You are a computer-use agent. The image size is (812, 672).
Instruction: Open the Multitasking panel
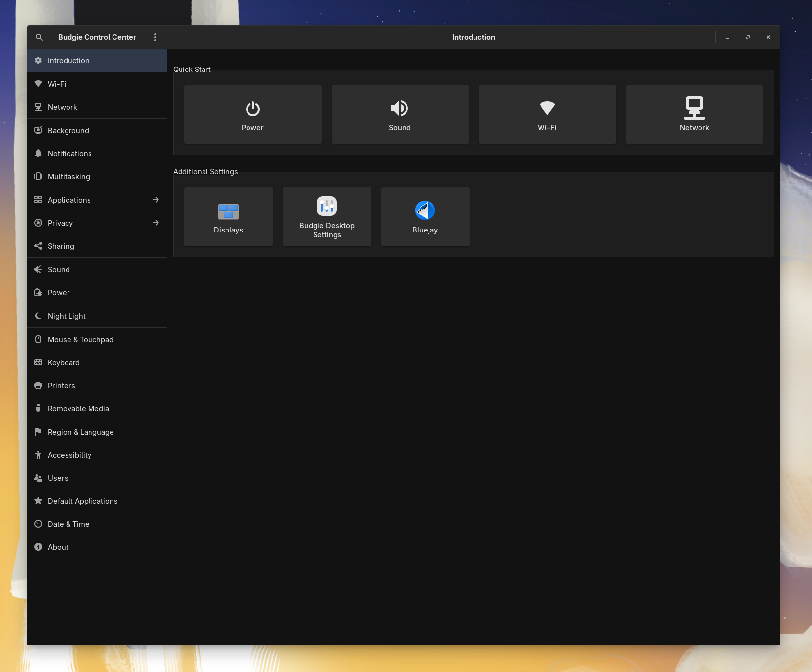(69, 177)
